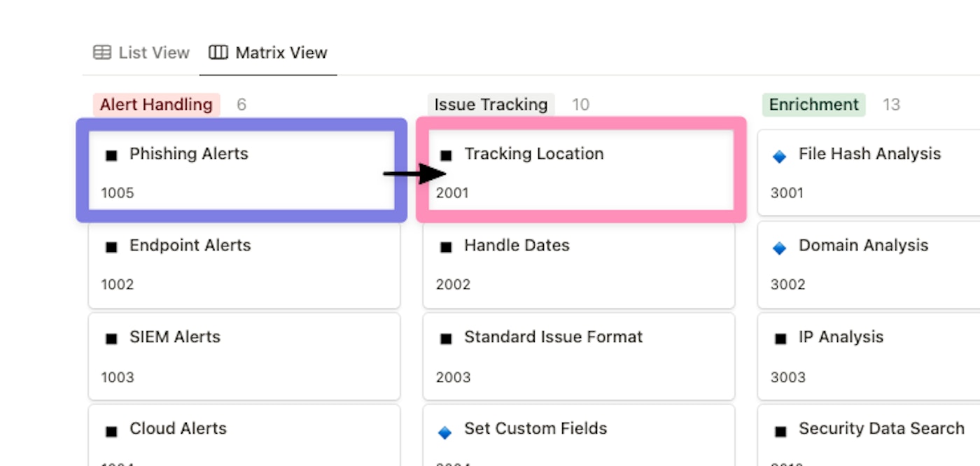Open the SIEM Alerts card
This screenshot has height=466, width=980.
tap(244, 356)
